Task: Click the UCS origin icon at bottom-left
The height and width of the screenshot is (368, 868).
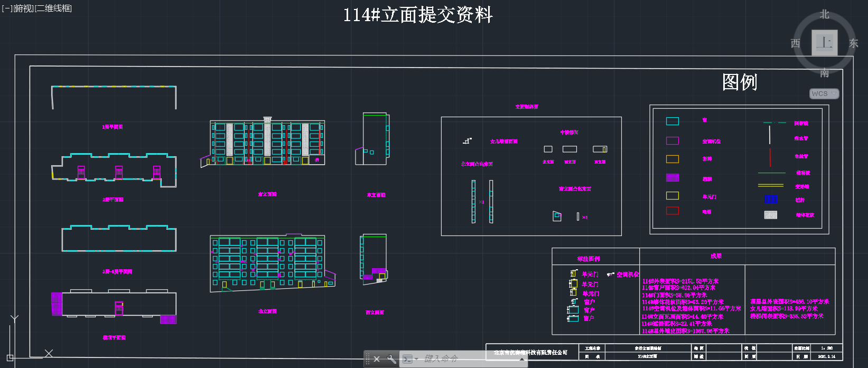Action: 11,357
